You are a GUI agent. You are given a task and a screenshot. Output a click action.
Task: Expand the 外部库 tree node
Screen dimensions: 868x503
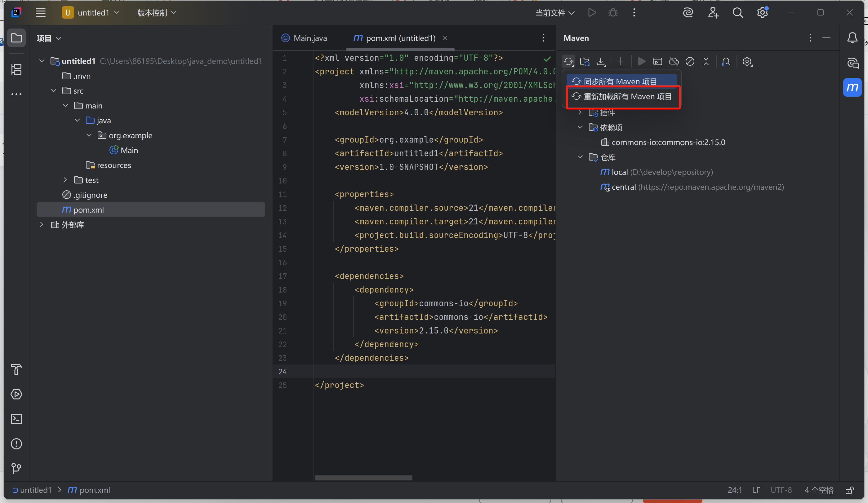42,224
